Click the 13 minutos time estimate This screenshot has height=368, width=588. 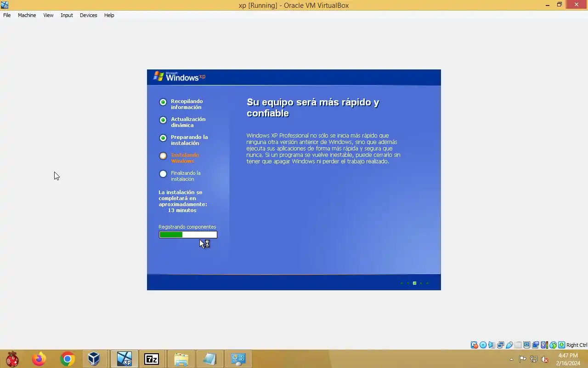click(x=182, y=210)
